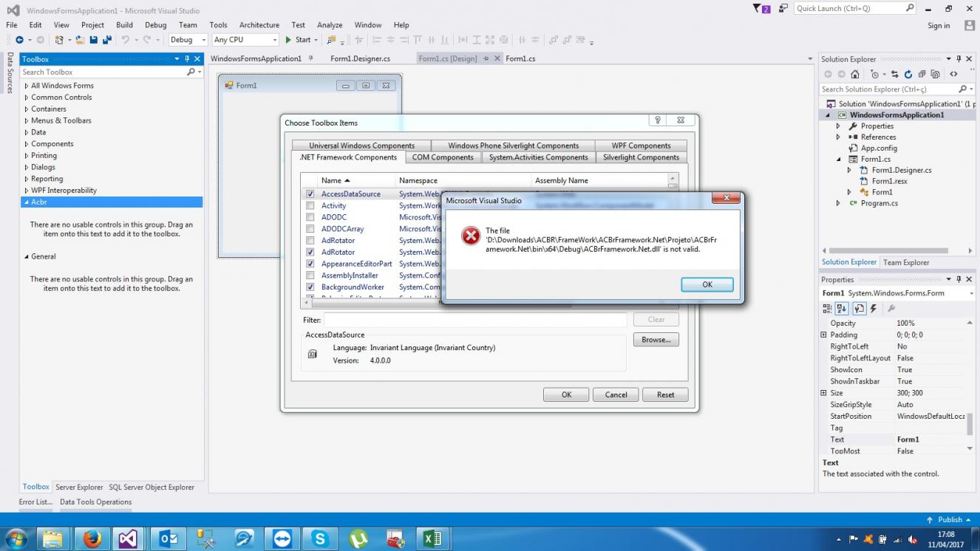Screen dimensions: 980x551
Task: Click the Events lightning icon in Properties
Action: coord(874,309)
